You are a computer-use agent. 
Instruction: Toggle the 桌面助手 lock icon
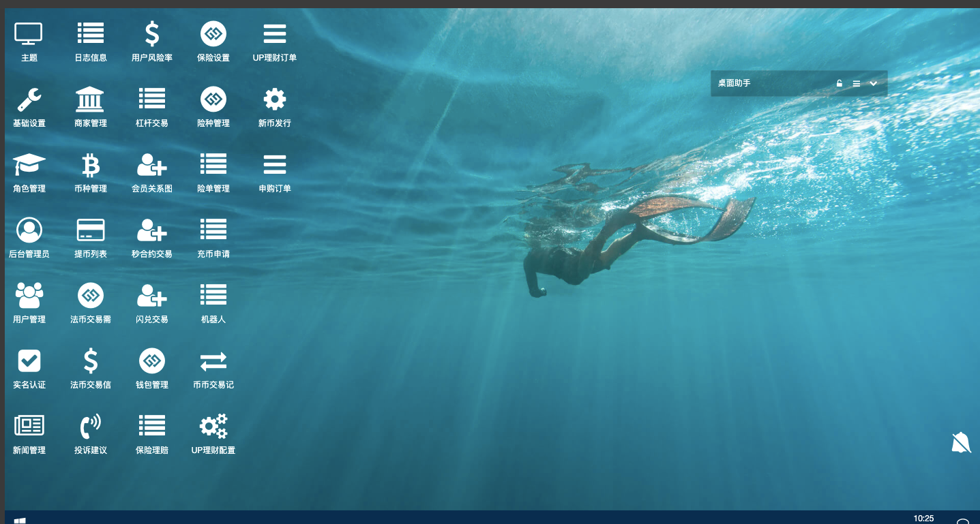point(840,84)
